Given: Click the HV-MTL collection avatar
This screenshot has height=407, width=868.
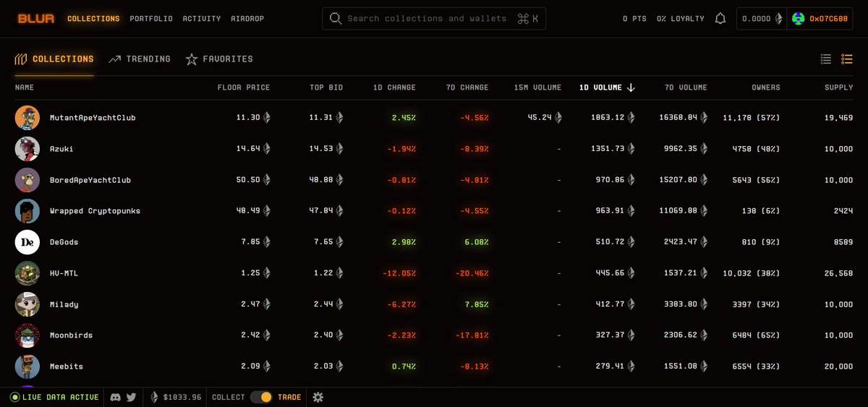Looking at the screenshot, I should click(27, 273).
